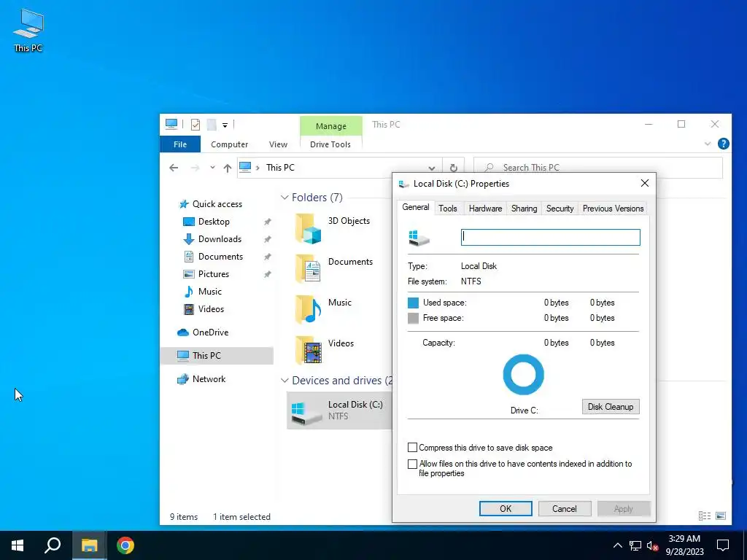Open the Sharing tab in Properties
747x560 pixels.
[x=524, y=208]
